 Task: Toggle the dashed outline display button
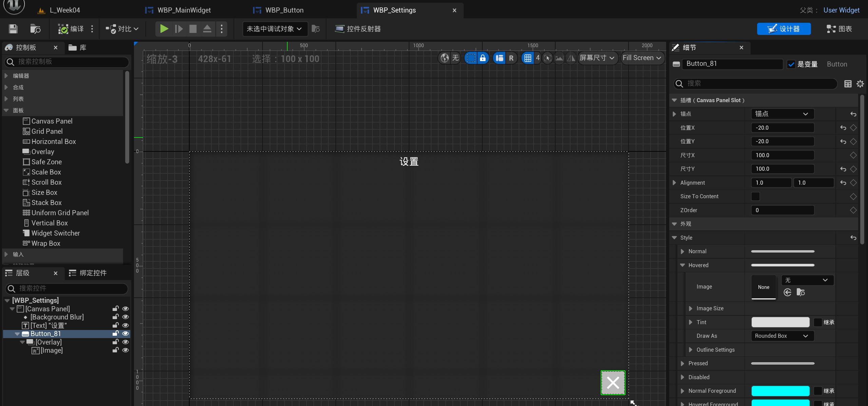471,58
